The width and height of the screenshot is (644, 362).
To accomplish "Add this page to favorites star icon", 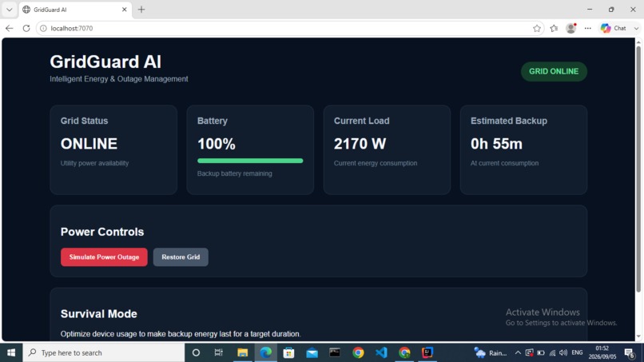I will (537, 28).
